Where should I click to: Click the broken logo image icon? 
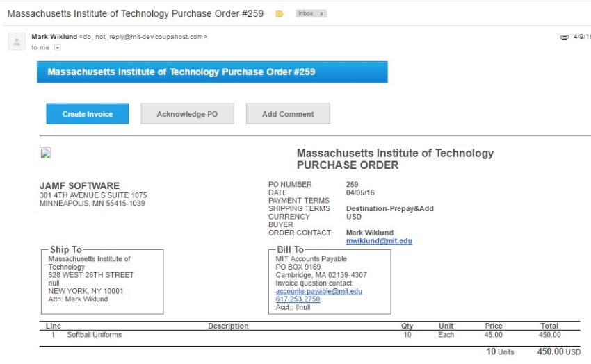[45, 154]
